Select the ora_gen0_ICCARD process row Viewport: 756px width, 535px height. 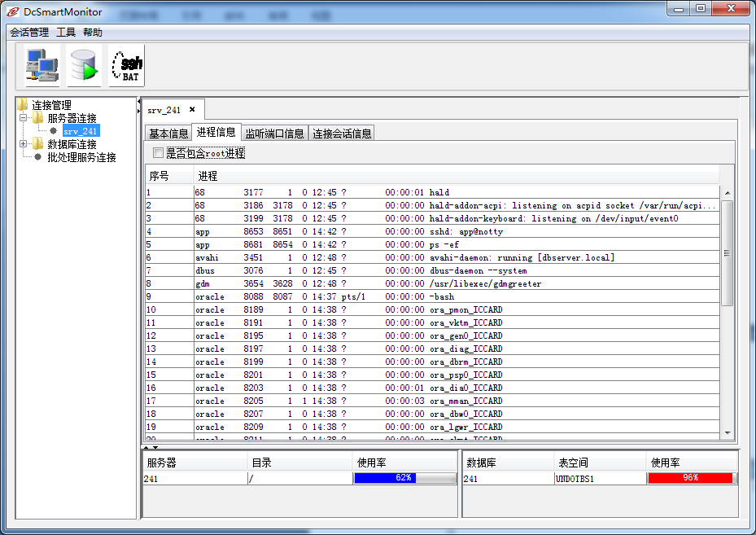(x=432, y=335)
